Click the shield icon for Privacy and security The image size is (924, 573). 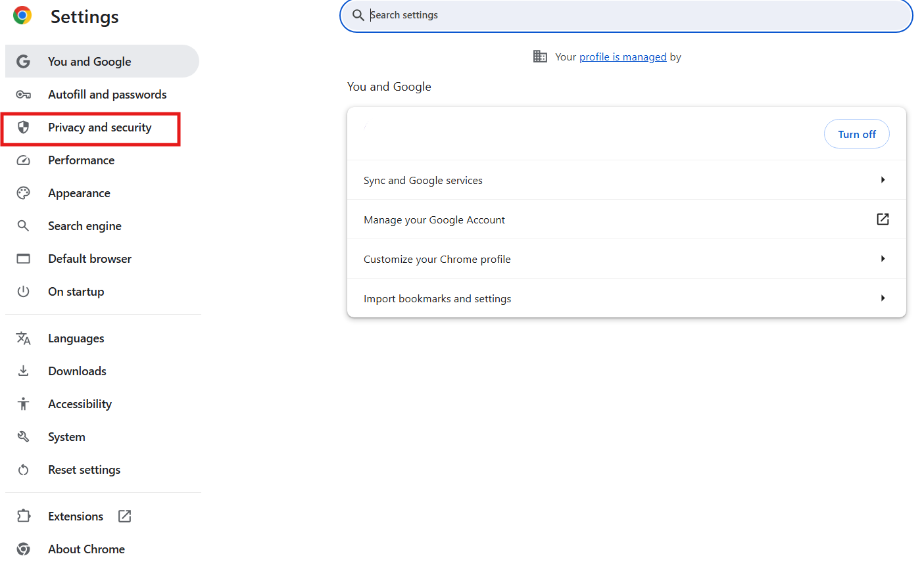tap(23, 127)
